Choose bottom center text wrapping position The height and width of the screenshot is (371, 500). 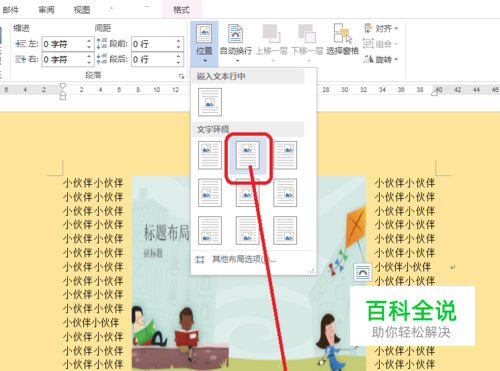pos(247,230)
